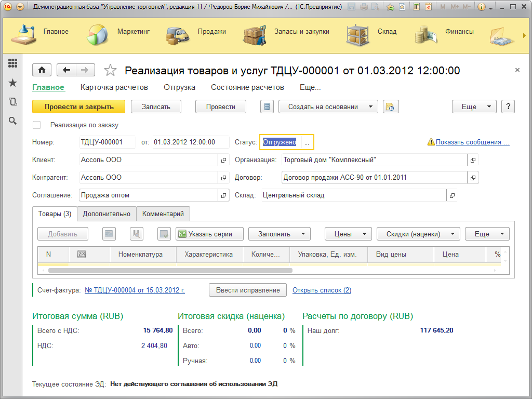Click the Home icon button
Screen dimensions: 532x399
click(42, 70)
